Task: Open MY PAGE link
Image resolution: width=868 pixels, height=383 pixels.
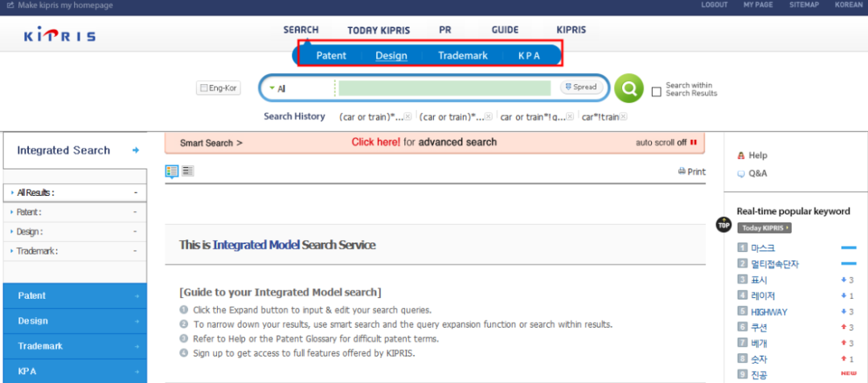Action: (x=757, y=5)
